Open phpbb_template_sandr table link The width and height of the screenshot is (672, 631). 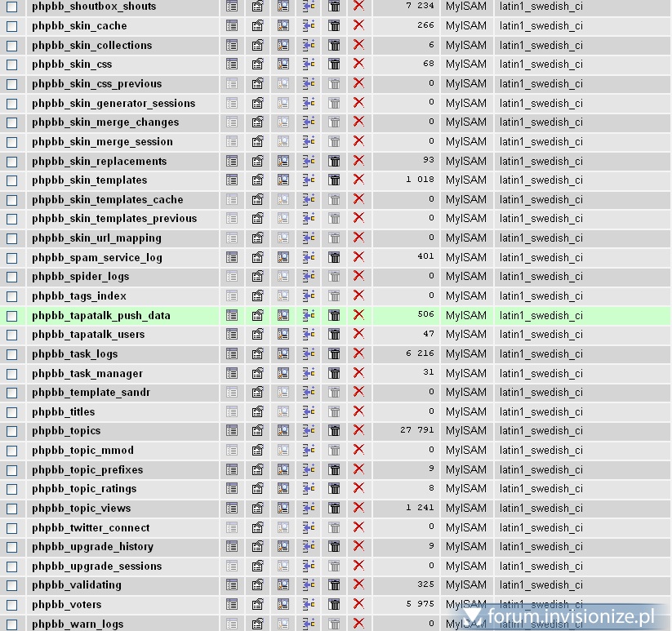tap(91, 393)
